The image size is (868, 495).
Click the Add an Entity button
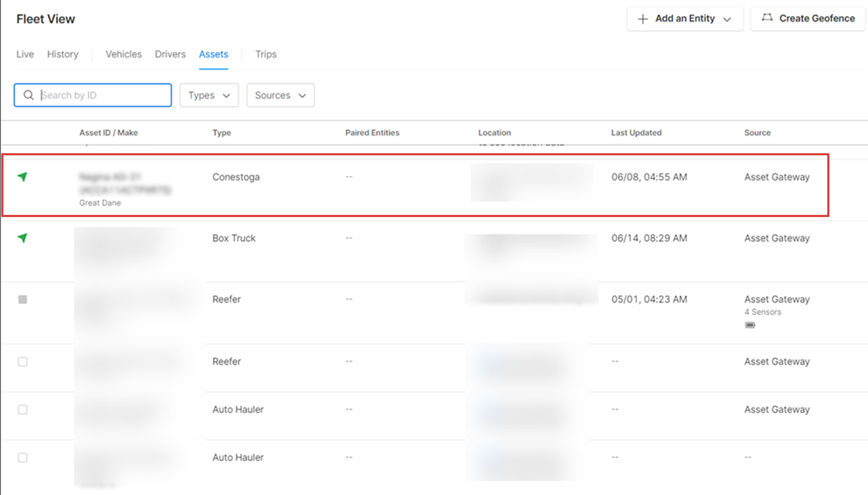[x=685, y=19]
